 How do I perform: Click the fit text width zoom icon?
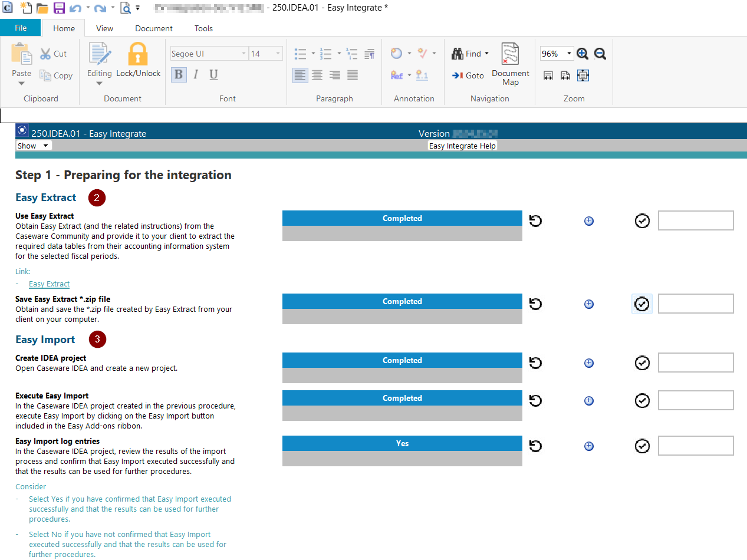click(x=565, y=75)
